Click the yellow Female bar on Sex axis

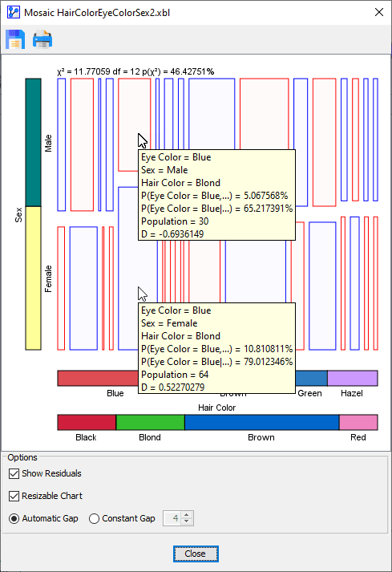pos(33,278)
